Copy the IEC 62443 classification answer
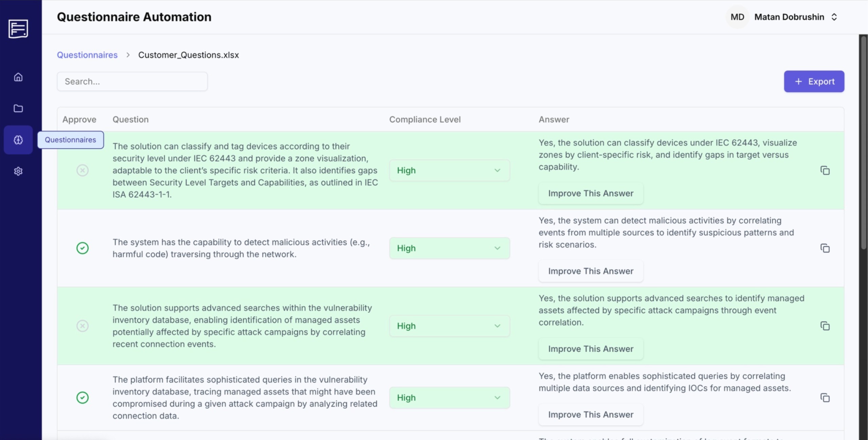The height and width of the screenshot is (440, 868). (825, 170)
